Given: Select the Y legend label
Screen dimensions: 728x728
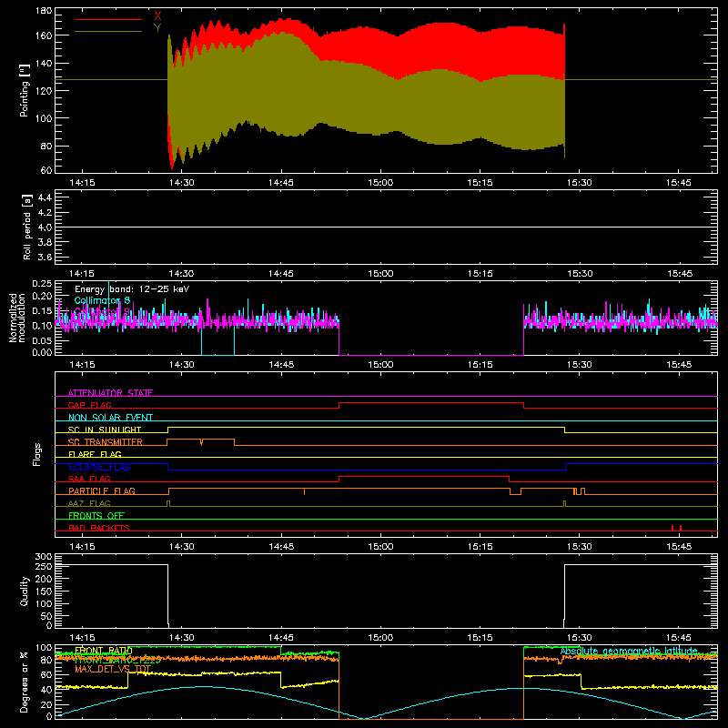Looking at the screenshot, I should (157, 28).
